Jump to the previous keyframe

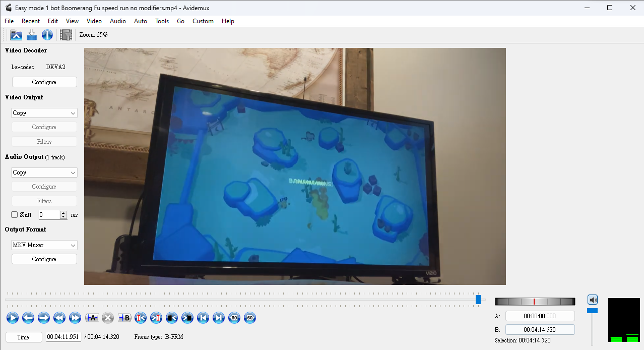tap(59, 318)
